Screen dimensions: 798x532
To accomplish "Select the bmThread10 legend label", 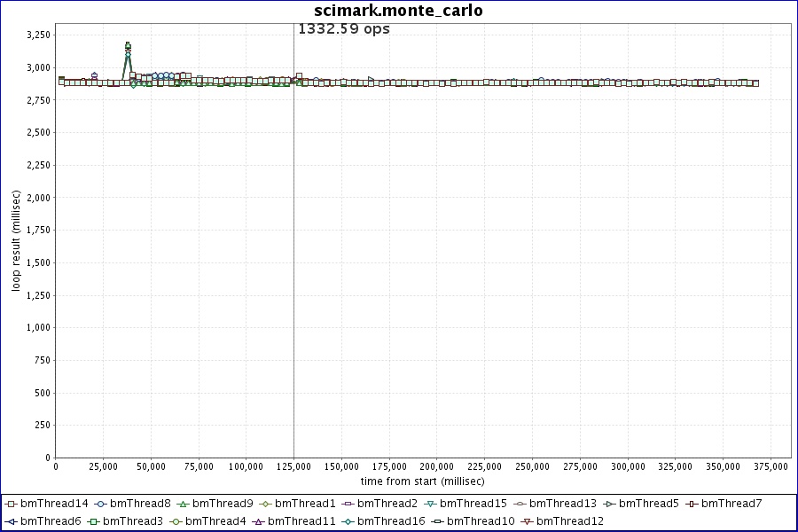I will [x=481, y=521].
